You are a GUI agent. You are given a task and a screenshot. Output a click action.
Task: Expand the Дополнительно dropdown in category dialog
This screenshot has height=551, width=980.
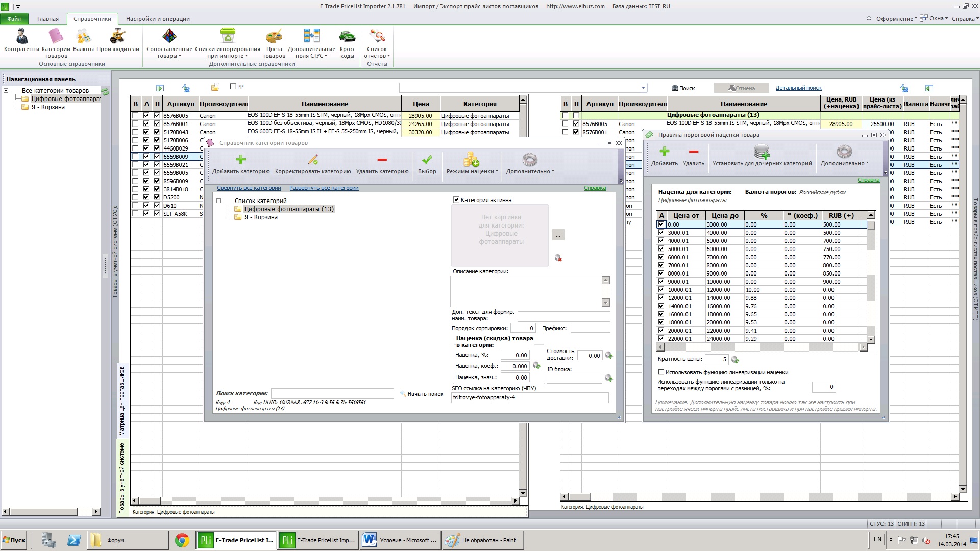[x=530, y=164]
